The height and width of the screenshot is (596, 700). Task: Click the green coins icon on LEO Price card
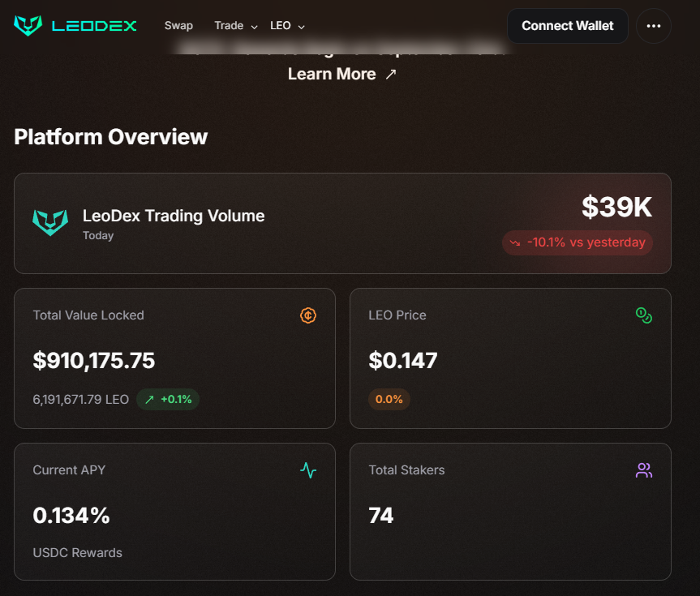point(644,315)
